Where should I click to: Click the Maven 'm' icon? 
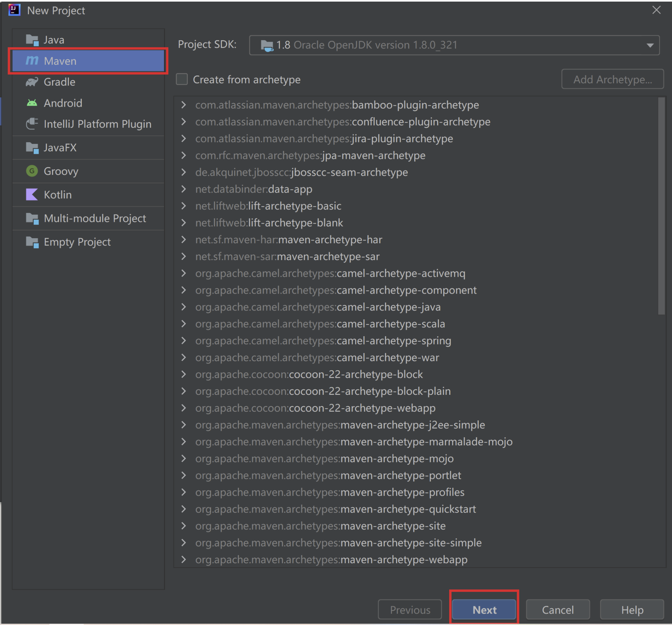point(32,60)
